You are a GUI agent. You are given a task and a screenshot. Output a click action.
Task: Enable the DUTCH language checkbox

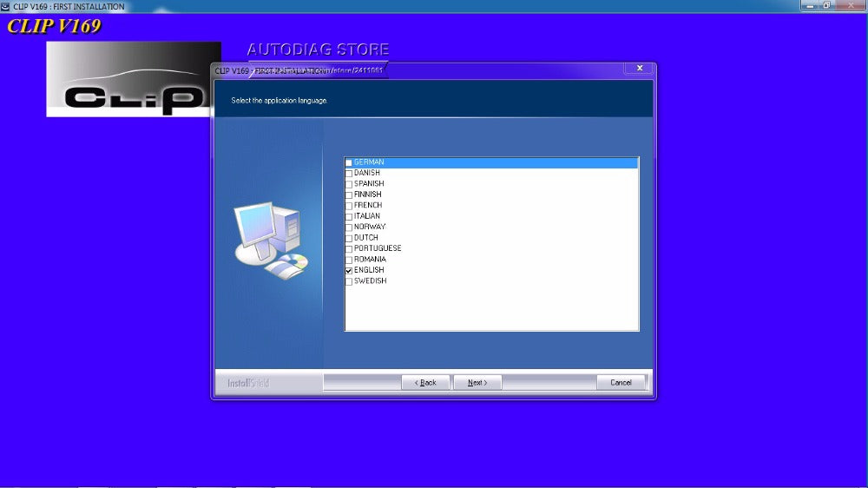point(349,238)
